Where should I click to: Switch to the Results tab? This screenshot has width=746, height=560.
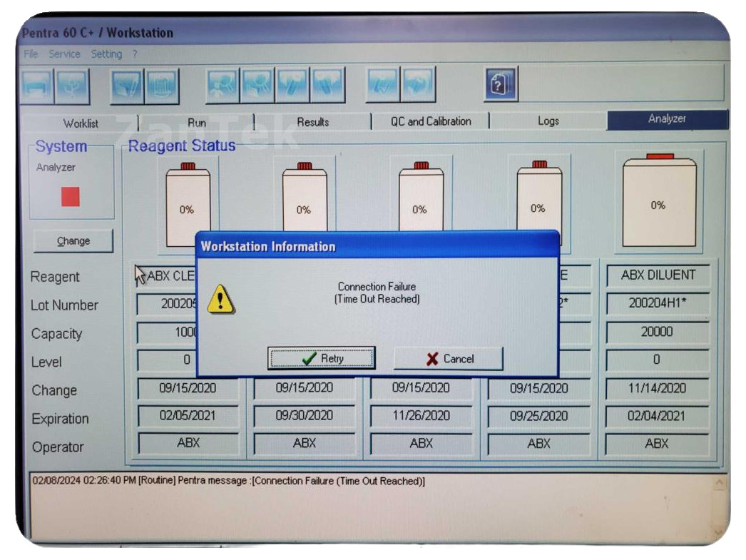point(312,122)
